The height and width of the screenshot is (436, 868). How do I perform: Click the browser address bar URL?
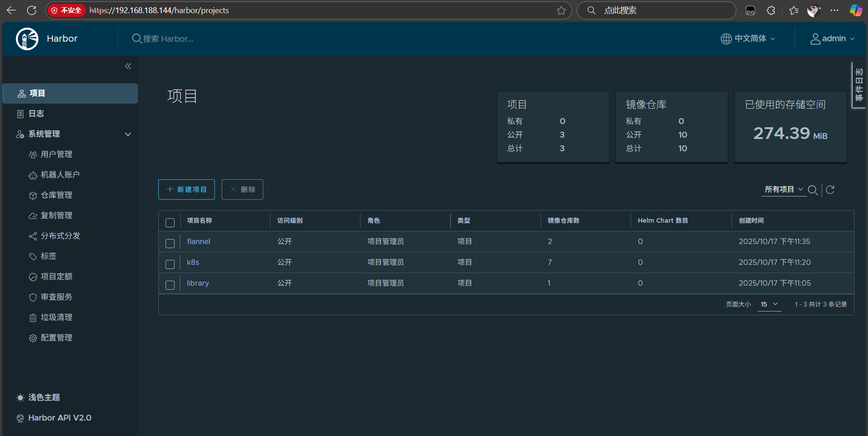coord(159,10)
